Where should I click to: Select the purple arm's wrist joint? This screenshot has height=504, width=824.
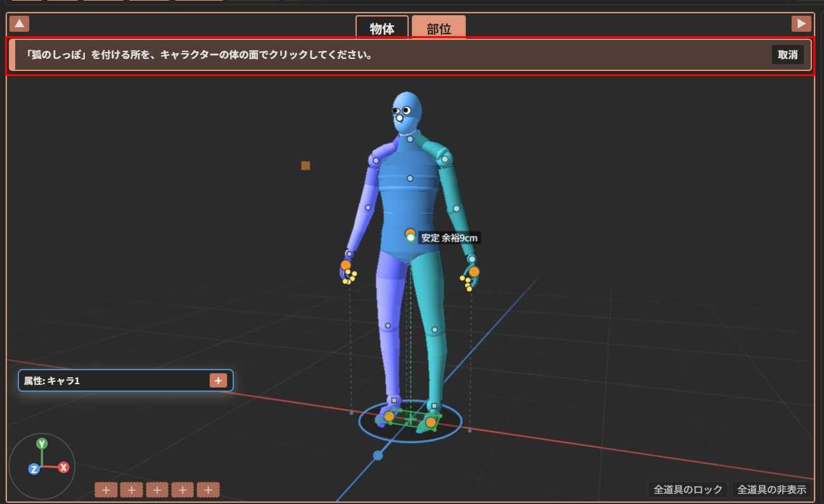pyautogui.click(x=349, y=254)
